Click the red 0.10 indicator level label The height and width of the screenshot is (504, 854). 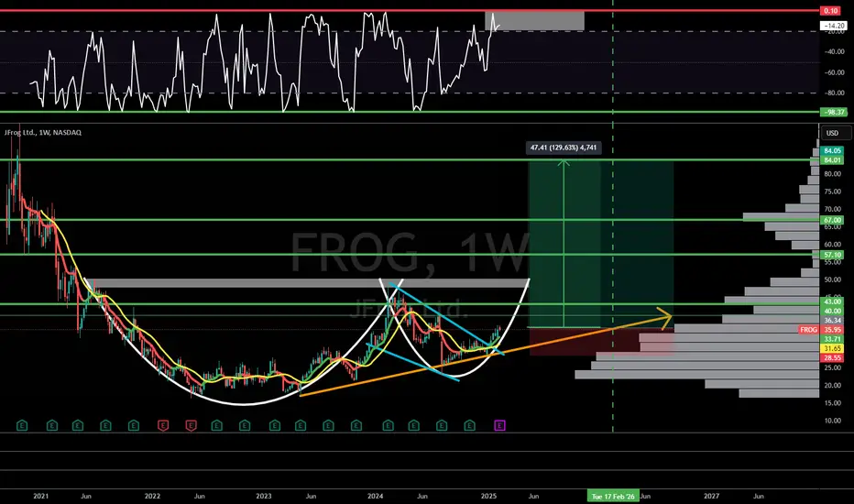(x=832, y=11)
